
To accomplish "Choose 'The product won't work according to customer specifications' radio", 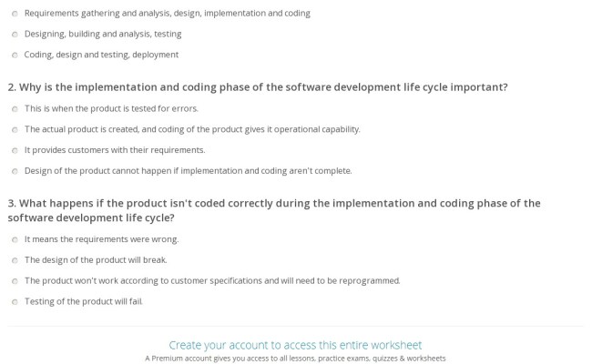I will [15, 281].
